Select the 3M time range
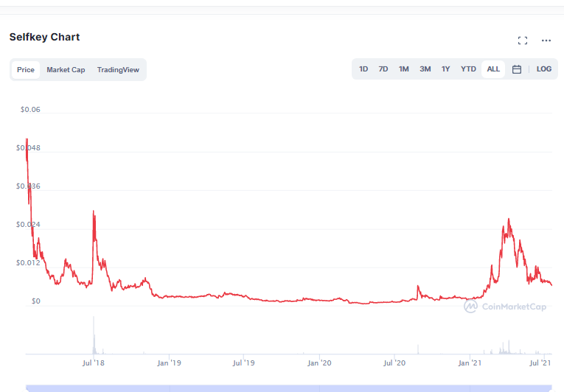The image size is (564, 392). click(x=425, y=69)
